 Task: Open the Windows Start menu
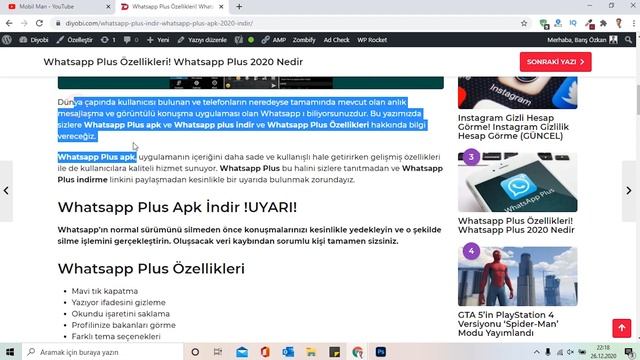(x=10, y=352)
